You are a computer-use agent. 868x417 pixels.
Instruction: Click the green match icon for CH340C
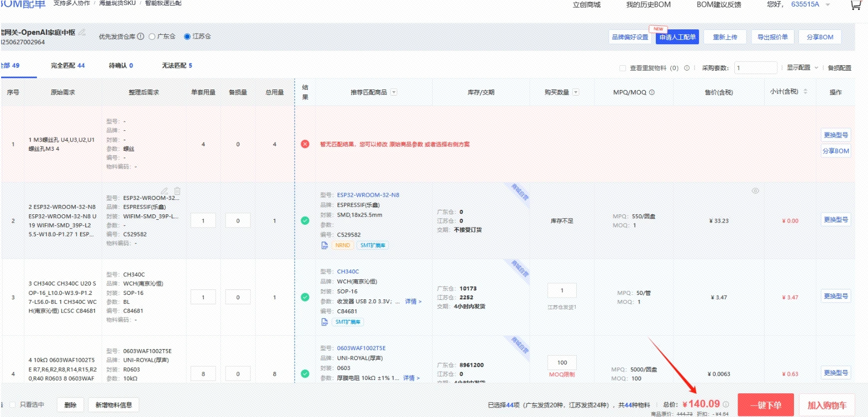pyautogui.click(x=305, y=297)
